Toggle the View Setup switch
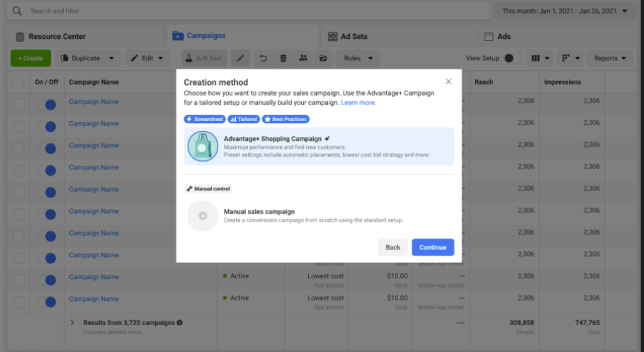 (513, 58)
